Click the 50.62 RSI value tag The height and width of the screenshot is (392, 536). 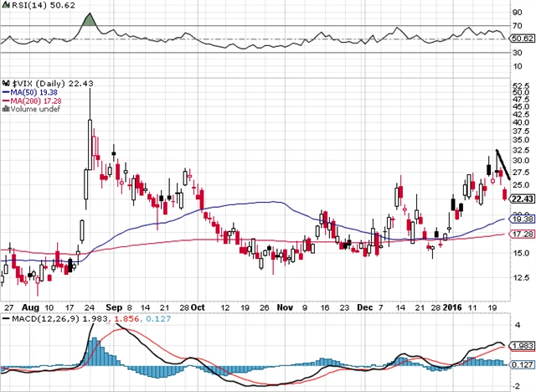pos(521,38)
